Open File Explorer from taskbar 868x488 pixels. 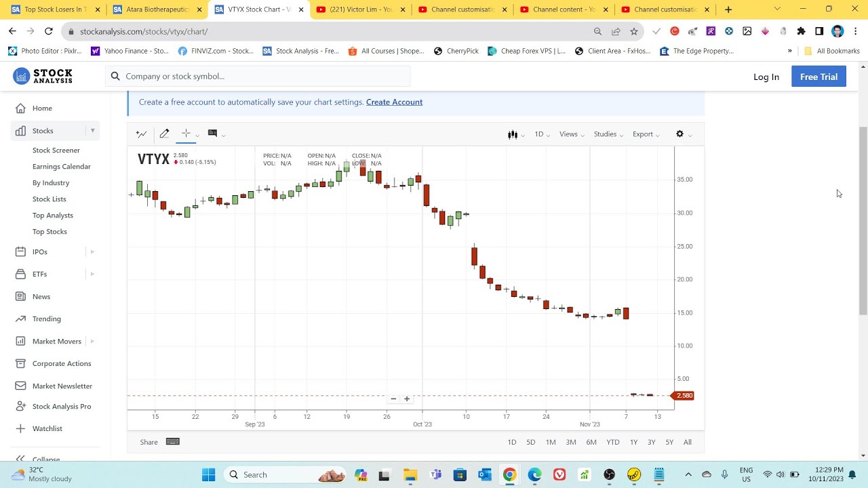pyautogui.click(x=410, y=474)
